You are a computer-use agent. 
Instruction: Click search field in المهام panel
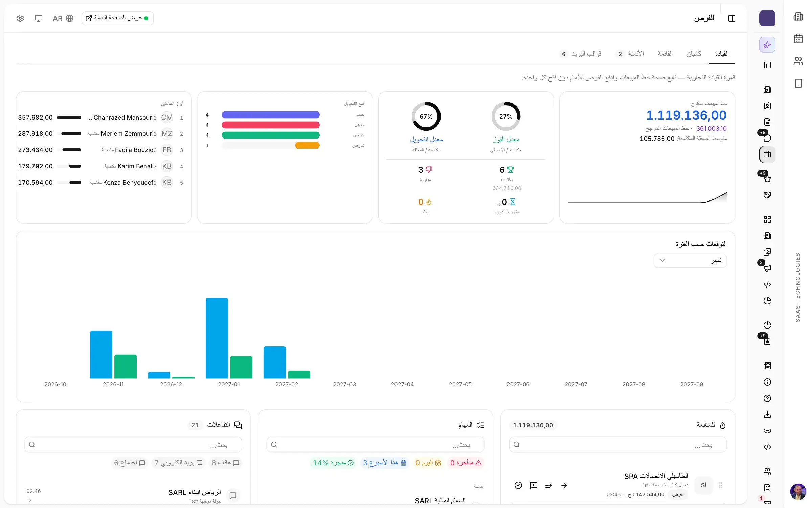pyautogui.click(x=376, y=445)
